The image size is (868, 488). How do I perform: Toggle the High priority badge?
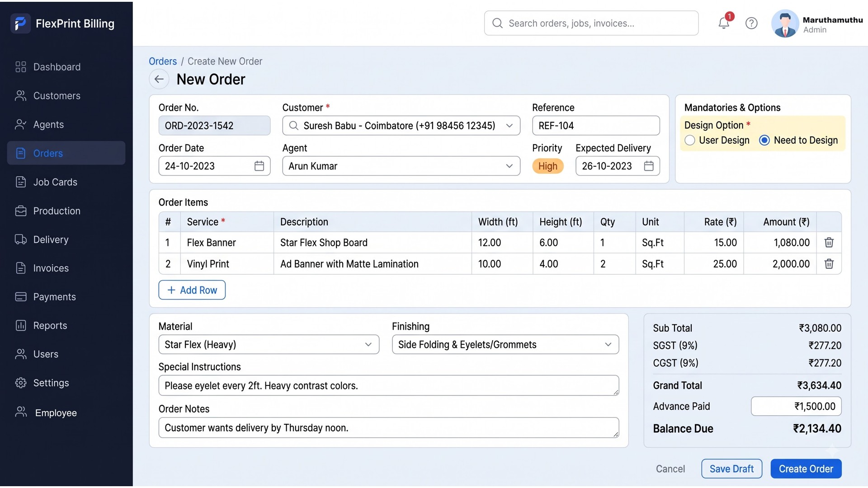(x=547, y=166)
